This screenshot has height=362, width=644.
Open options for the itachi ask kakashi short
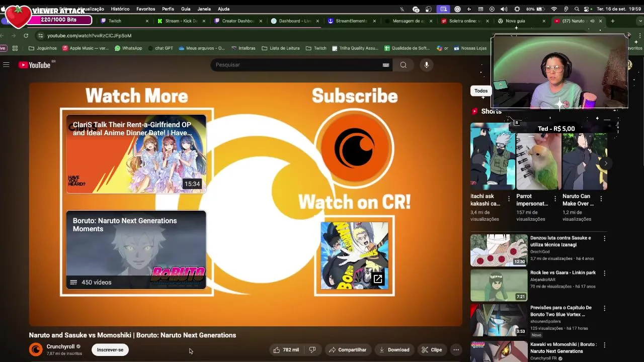coord(509,199)
